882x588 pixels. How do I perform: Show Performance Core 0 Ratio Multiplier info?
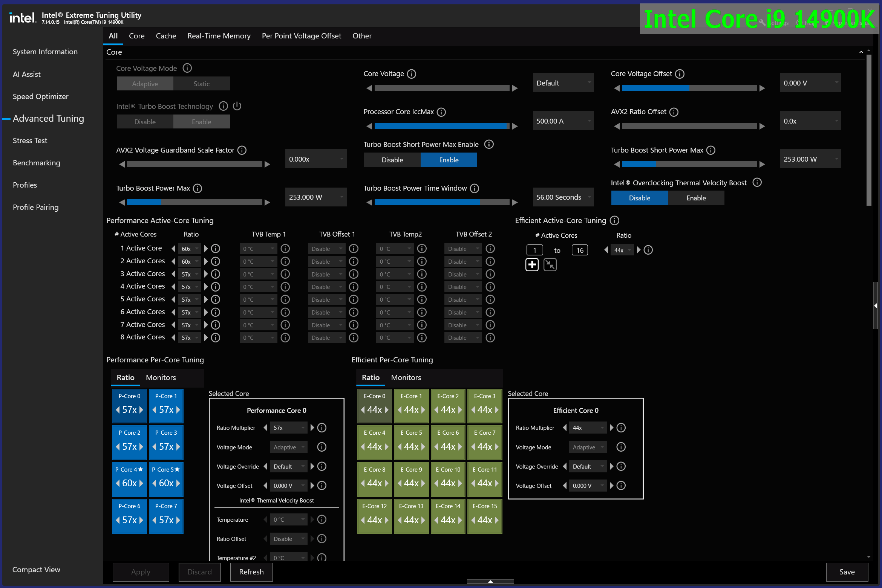click(x=322, y=428)
